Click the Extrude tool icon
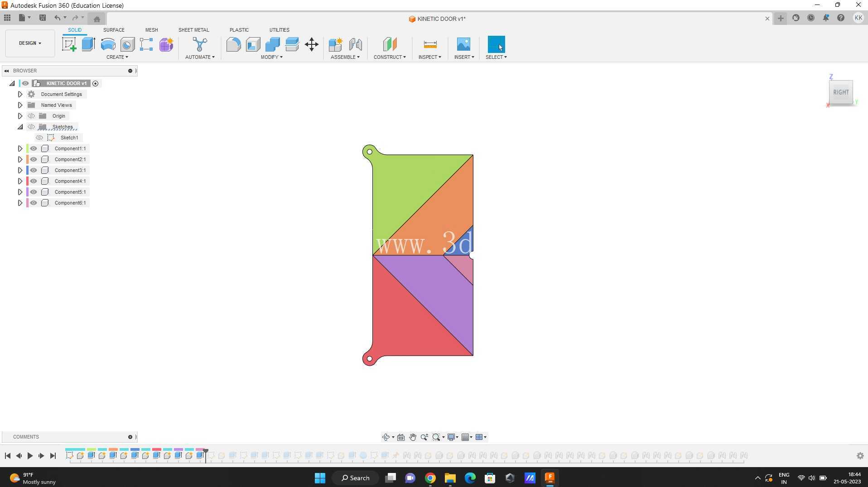 click(x=88, y=44)
